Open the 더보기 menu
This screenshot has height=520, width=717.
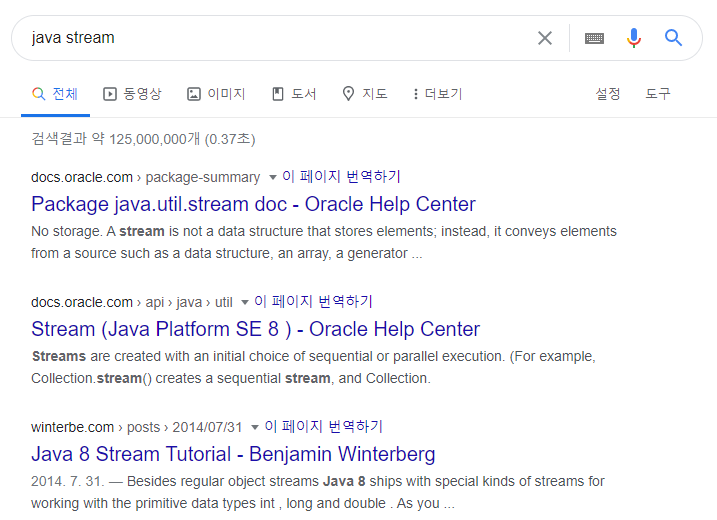click(x=438, y=94)
